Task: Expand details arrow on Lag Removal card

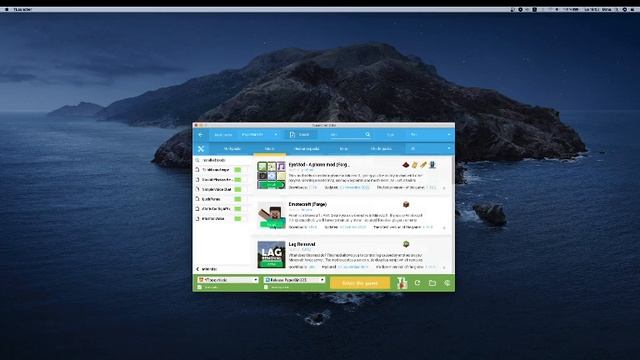Action: tap(444, 267)
